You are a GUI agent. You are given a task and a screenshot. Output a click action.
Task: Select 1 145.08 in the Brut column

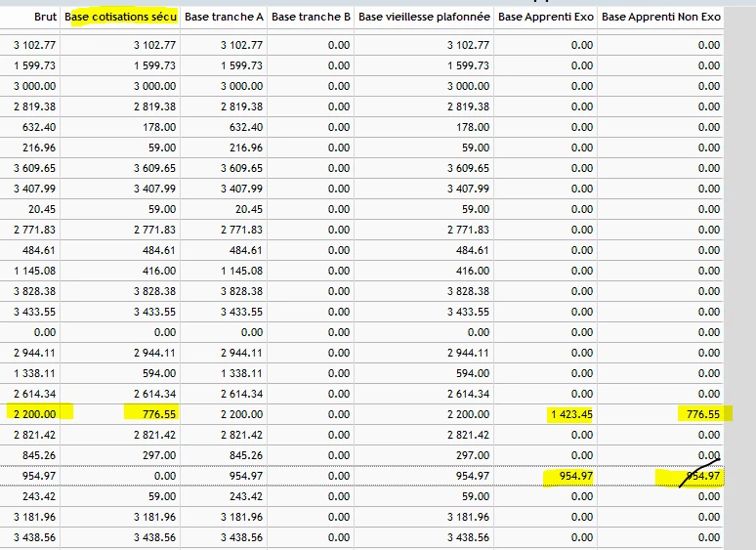(35, 271)
